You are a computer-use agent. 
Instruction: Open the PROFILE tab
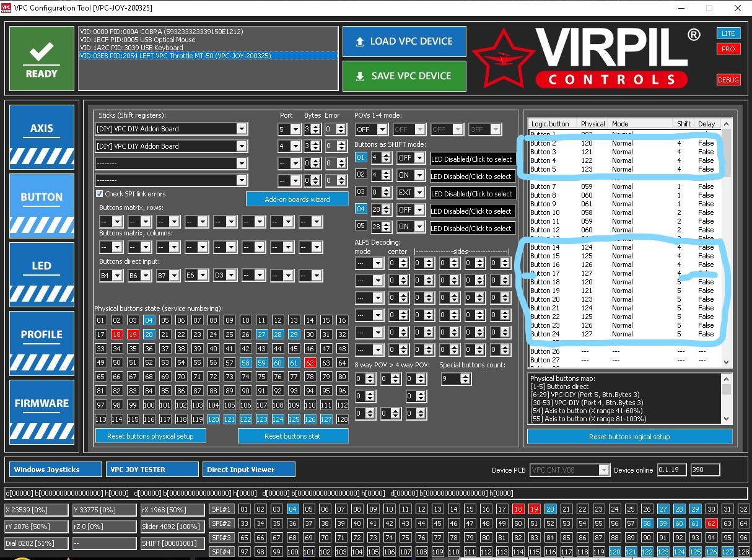click(42, 343)
